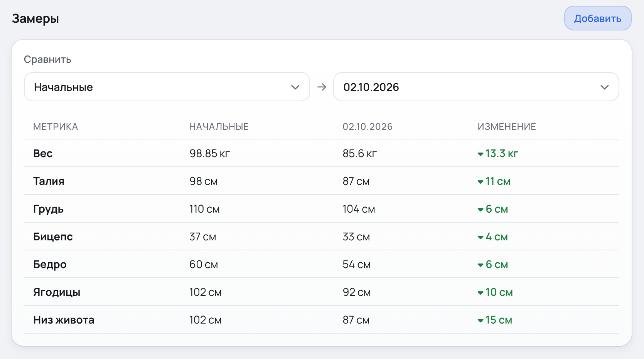Click the Добавить button
The height and width of the screenshot is (359, 644).
tap(598, 18)
